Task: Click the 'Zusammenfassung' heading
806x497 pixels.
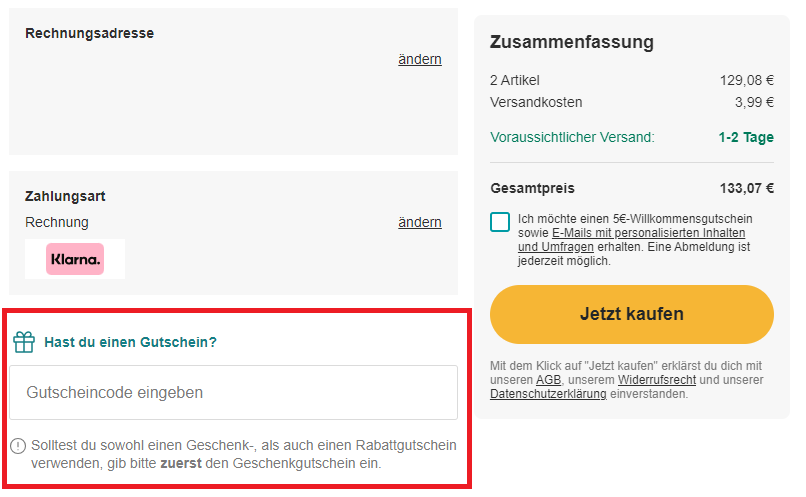Action: [x=571, y=42]
